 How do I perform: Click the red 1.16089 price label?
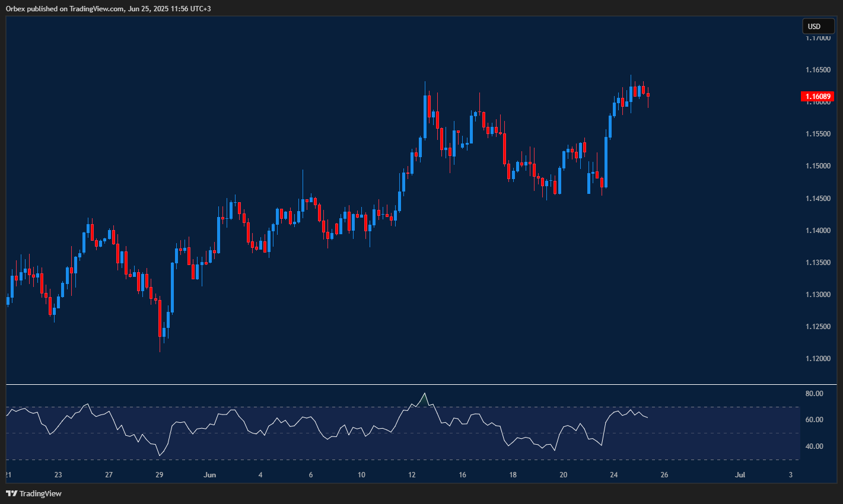818,96
